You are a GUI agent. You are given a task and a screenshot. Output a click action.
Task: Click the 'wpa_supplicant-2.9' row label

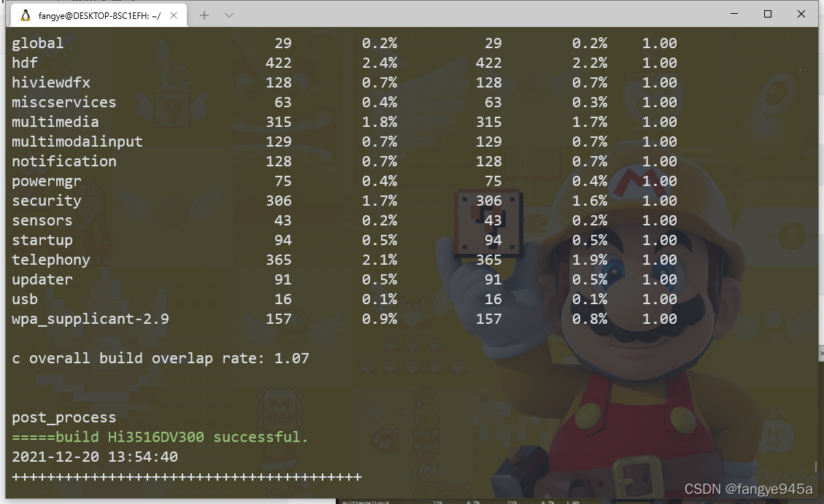click(x=91, y=319)
